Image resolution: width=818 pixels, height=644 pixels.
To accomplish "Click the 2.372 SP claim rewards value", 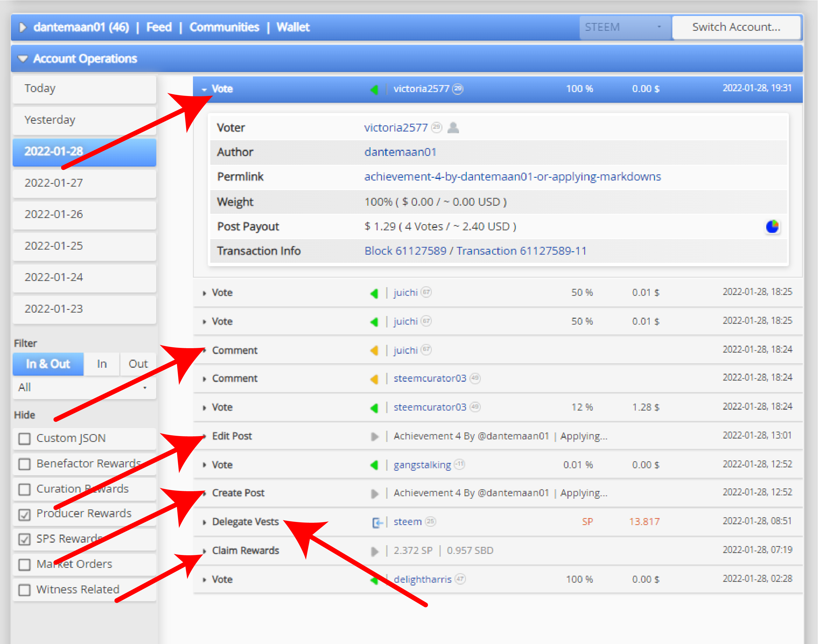I will (x=413, y=551).
